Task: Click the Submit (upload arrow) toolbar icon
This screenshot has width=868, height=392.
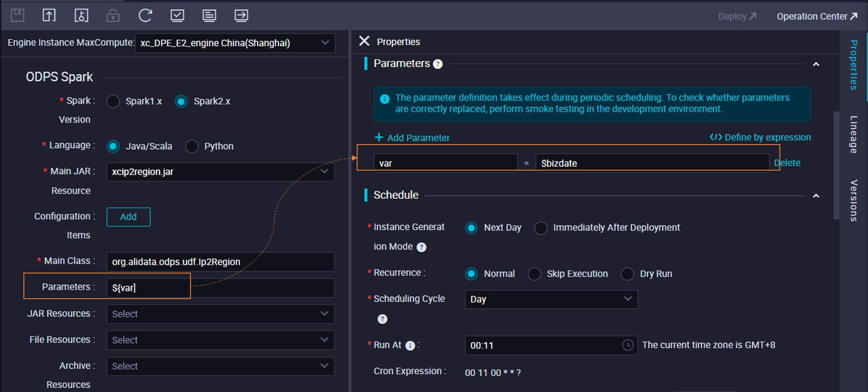Action: tap(49, 16)
